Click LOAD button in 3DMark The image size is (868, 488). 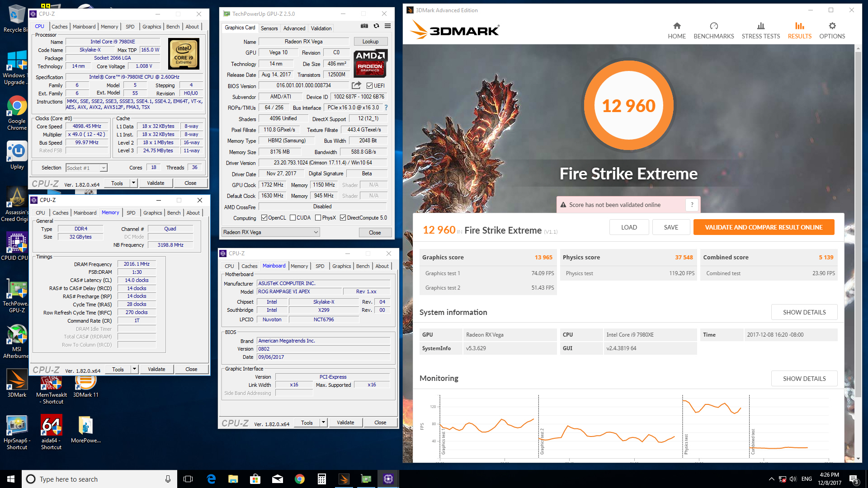point(629,227)
